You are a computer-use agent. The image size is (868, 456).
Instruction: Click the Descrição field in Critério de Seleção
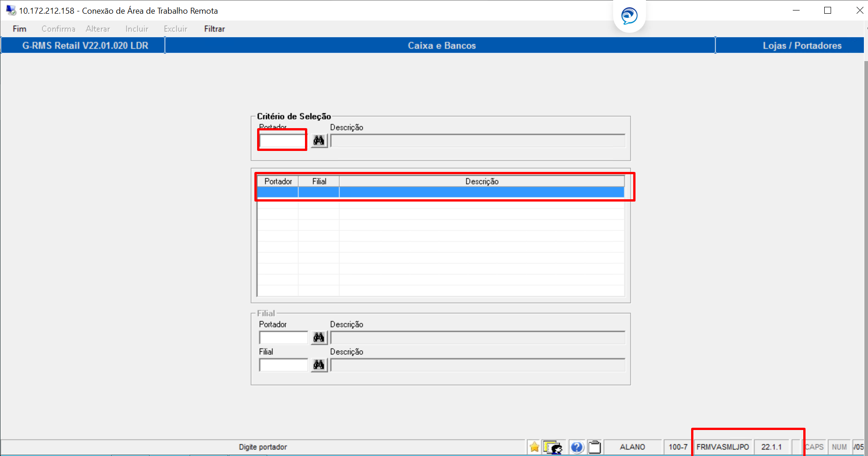point(478,140)
